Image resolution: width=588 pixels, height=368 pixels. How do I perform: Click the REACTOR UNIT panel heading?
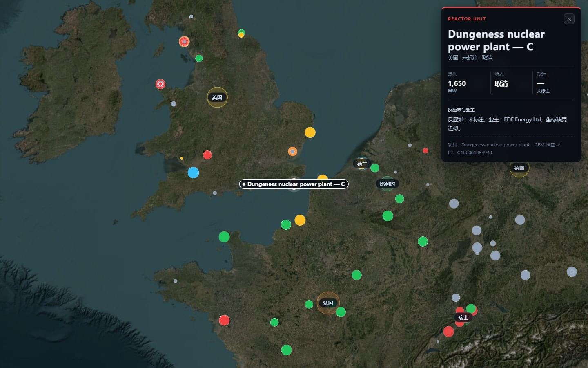pos(467,19)
